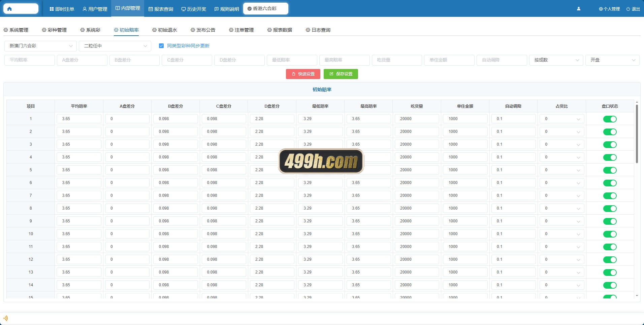Click row 2 自动调降 field showing 0.1

tap(514, 132)
